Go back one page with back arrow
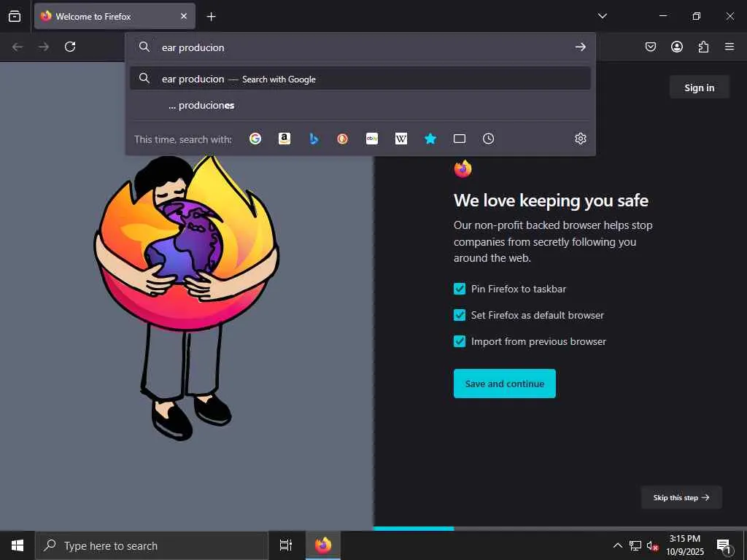The height and width of the screenshot is (560, 747). (18, 47)
